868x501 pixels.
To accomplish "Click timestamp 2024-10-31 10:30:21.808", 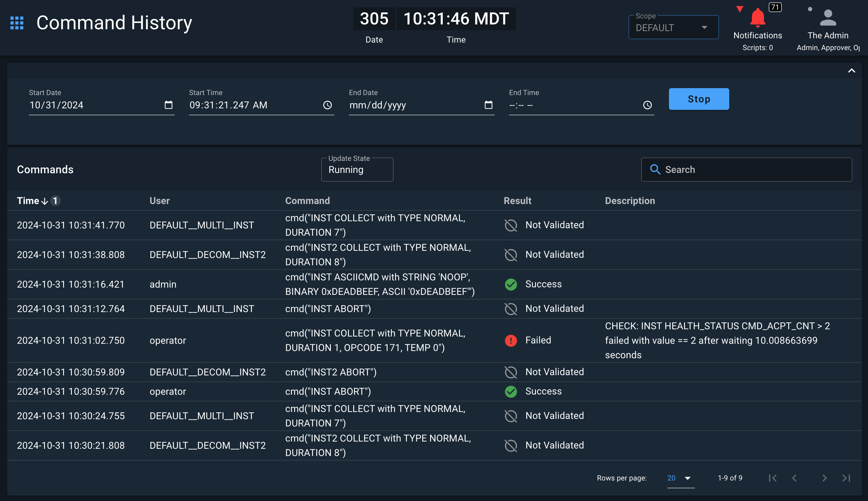I will click(x=71, y=445).
